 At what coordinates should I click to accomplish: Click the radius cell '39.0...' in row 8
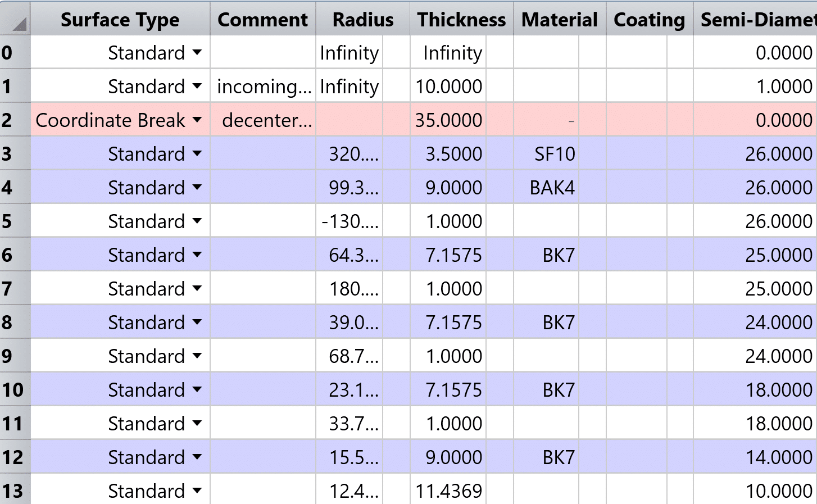(x=350, y=322)
